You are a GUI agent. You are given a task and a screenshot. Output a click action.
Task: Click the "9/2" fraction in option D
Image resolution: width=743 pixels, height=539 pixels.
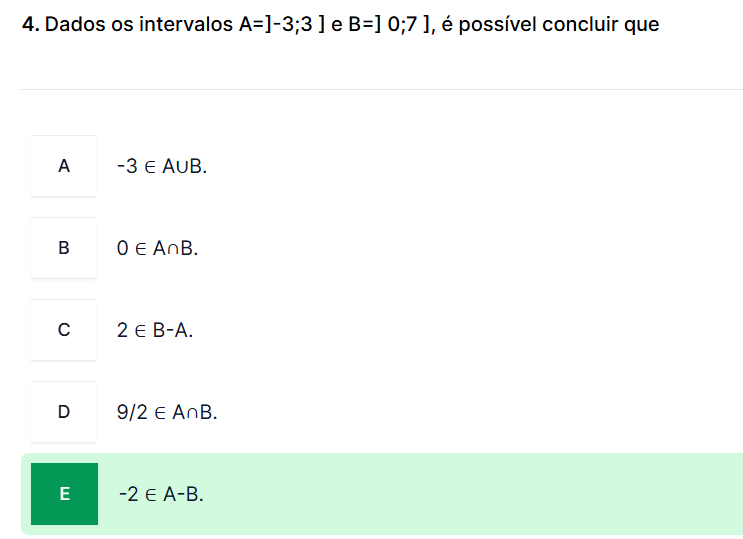(131, 412)
